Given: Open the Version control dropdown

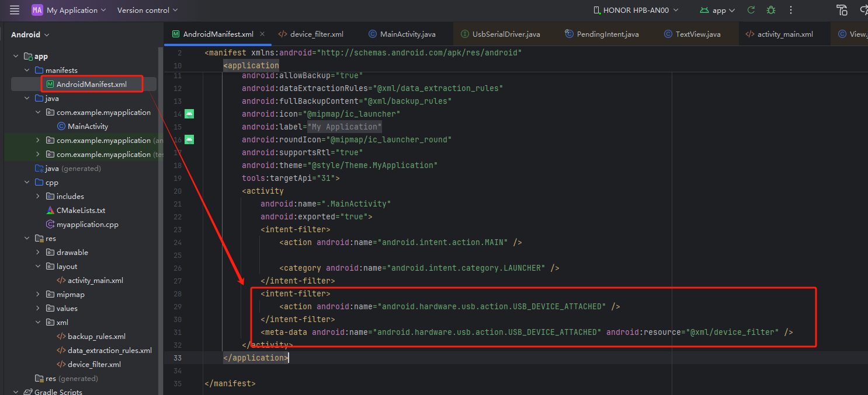Looking at the screenshot, I should point(147,10).
